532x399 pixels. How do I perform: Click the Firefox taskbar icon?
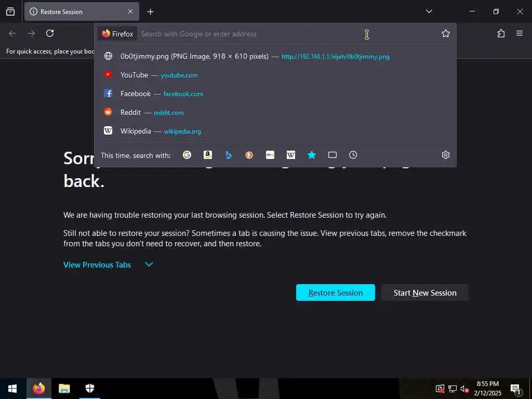point(38,389)
